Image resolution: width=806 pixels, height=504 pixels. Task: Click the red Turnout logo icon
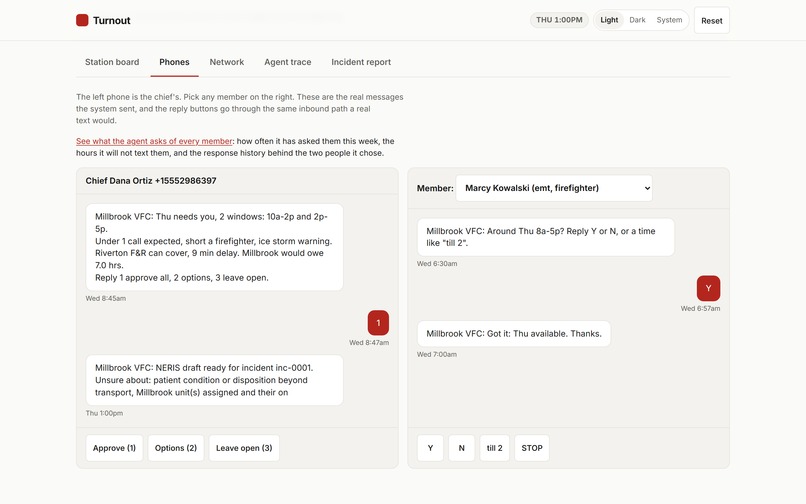pyautogui.click(x=82, y=20)
